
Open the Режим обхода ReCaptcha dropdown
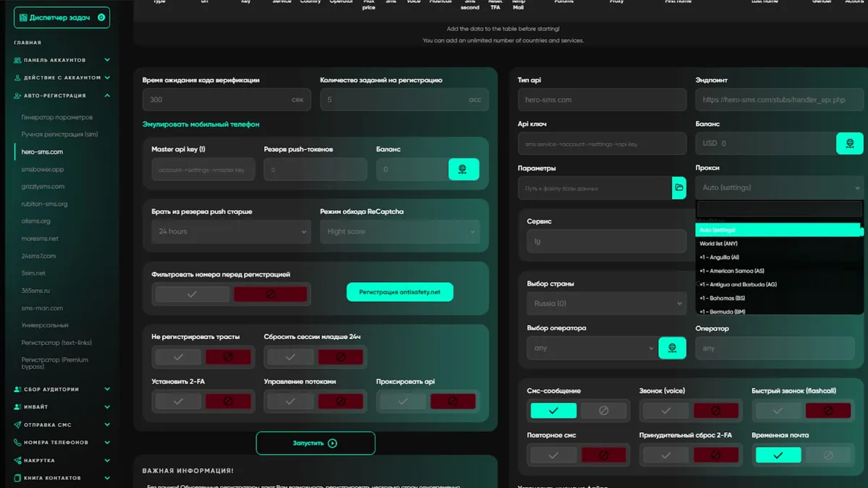click(x=399, y=231)
